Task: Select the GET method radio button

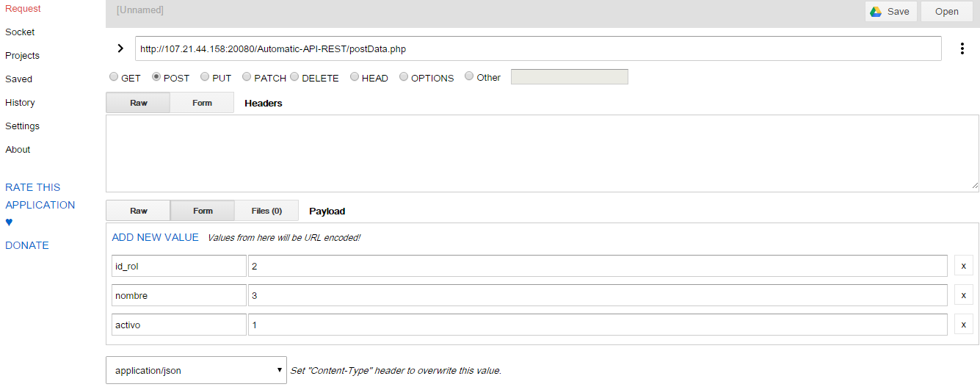Action: click(x=114, y=76)
